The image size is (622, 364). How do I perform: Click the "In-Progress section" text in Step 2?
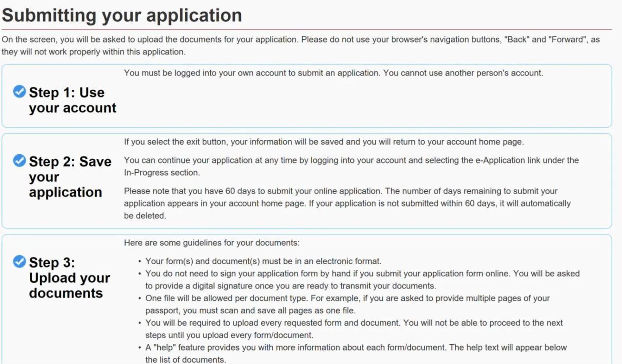click(161, 173)
